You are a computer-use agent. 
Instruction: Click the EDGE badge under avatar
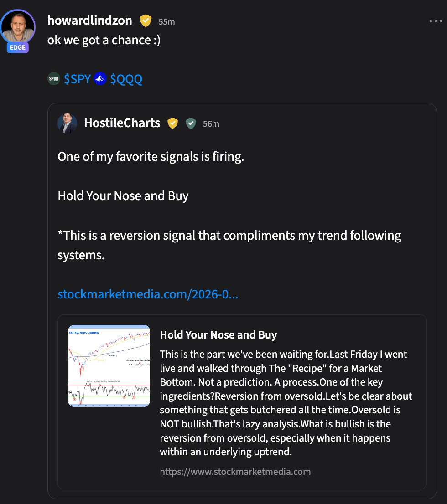coord(18,47)
